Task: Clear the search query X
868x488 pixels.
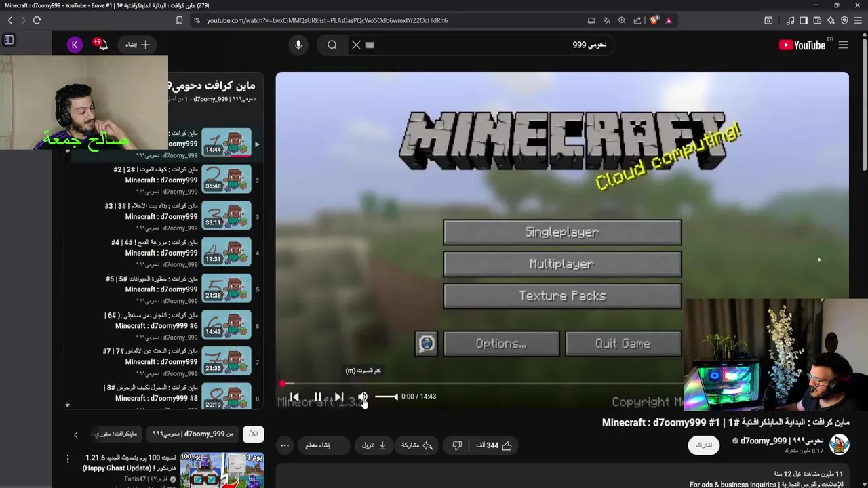Action: click(356, 45)
